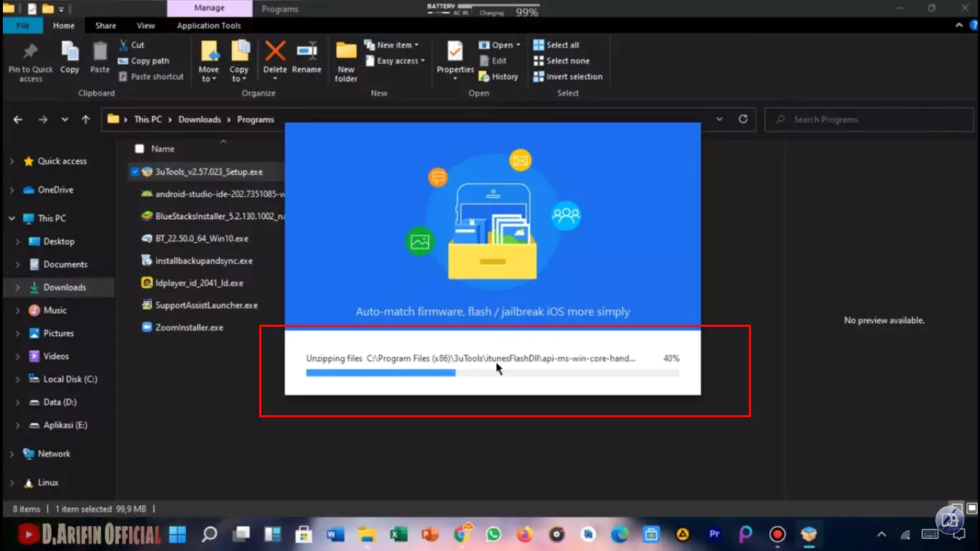Image resolution: width=980 pixels, height=551 pixels.
Task: Go back with the back arrow
Action: click(18, 119)
